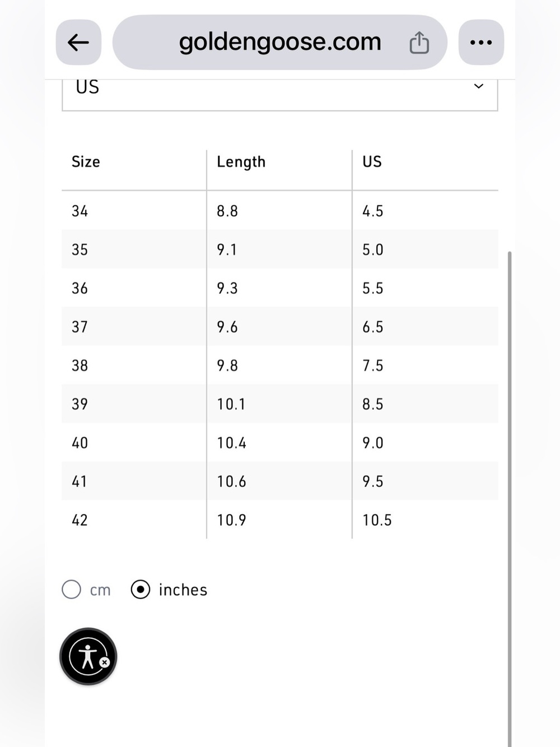Click the Size column header
Image resolution: width=560 pixels, height=747 pixels.
coord(86,161)
